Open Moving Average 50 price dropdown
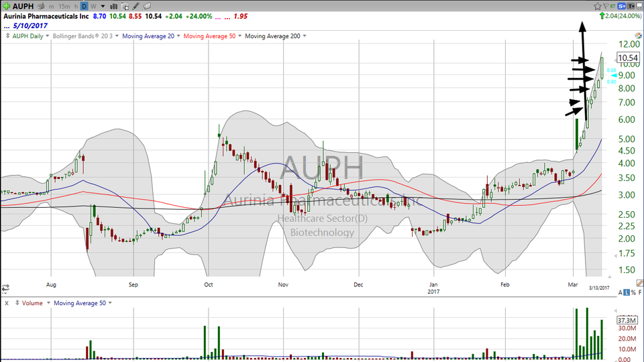 click(x=240, y=36)
